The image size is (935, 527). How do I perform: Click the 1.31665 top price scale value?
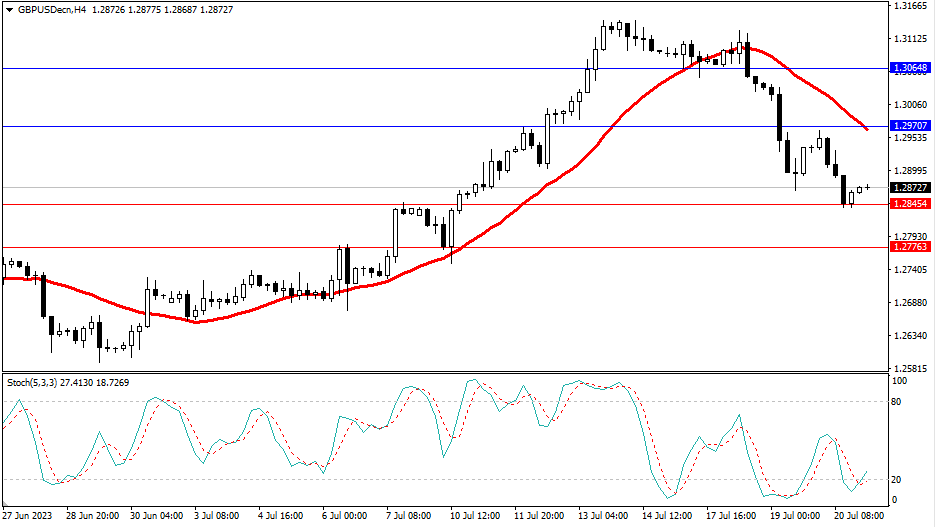(910, 6)
